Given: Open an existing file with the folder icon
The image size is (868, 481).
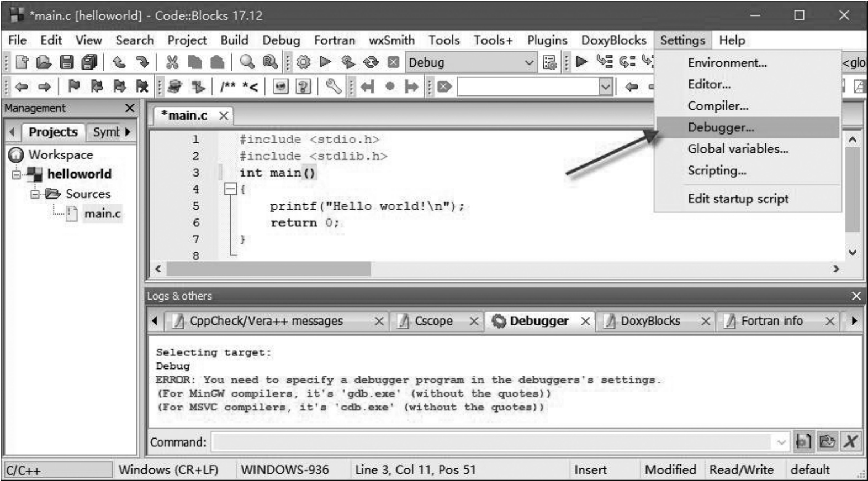Looking at the screenshot, I should 44,62.
